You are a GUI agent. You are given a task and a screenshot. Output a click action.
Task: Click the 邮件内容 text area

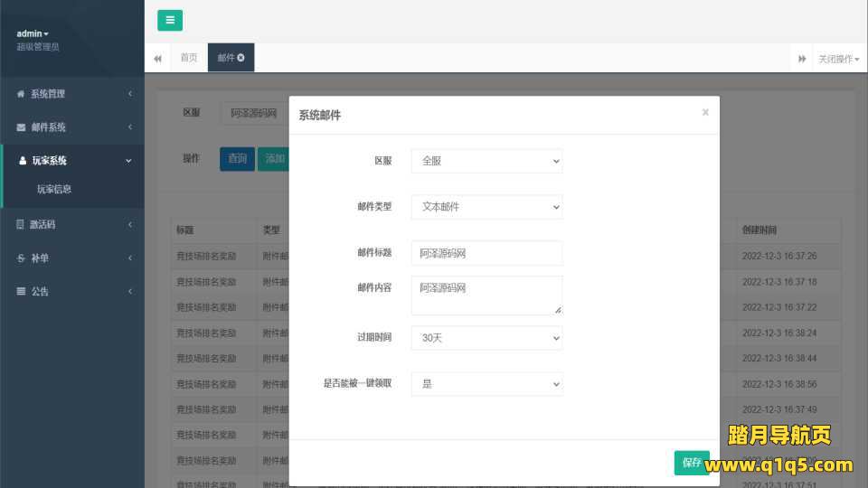(486, 296)
